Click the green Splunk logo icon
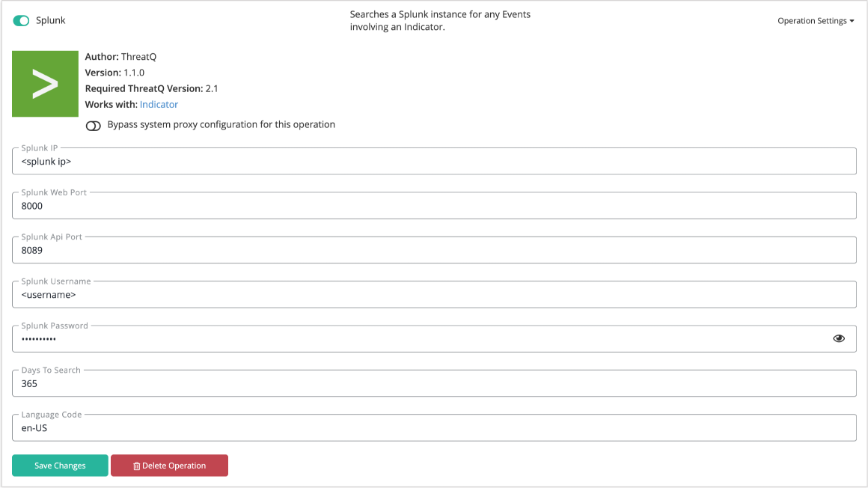This screenshot has height=488, width=868. (x=45, y=84)
